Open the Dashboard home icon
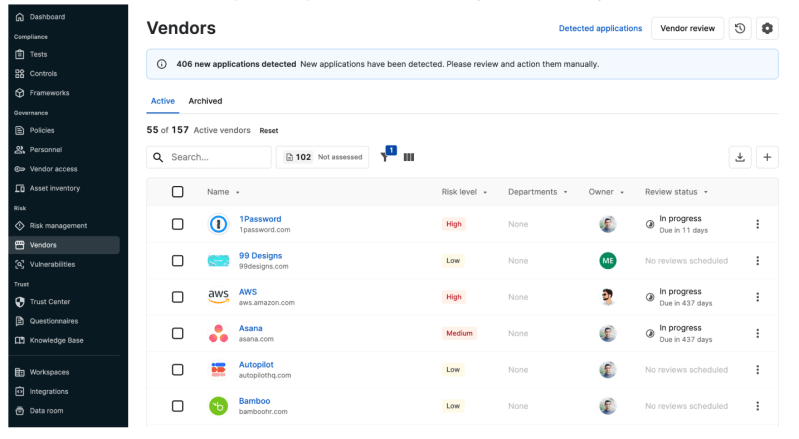Screen dimensions: 799x439 20,17
